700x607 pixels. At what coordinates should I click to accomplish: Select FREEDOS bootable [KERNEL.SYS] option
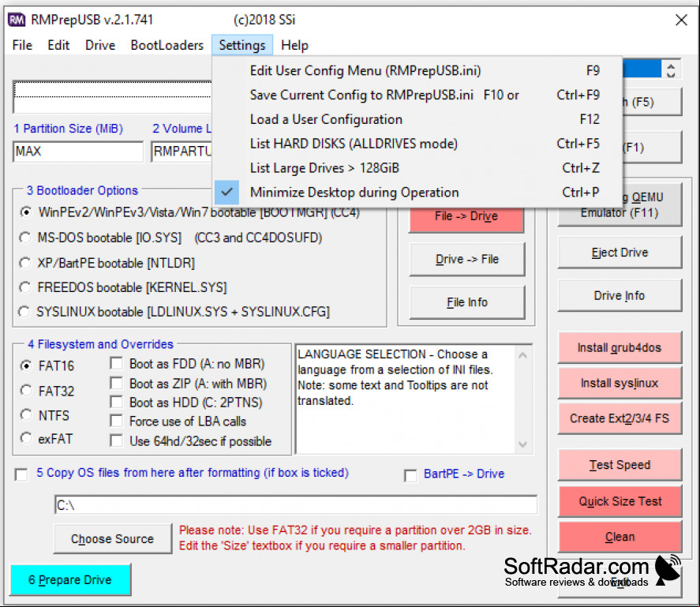[x=26, y=287]
